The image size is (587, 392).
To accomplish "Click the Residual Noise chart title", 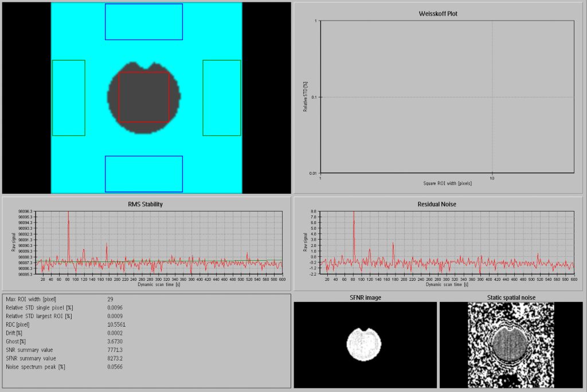I will click(438, 204).
